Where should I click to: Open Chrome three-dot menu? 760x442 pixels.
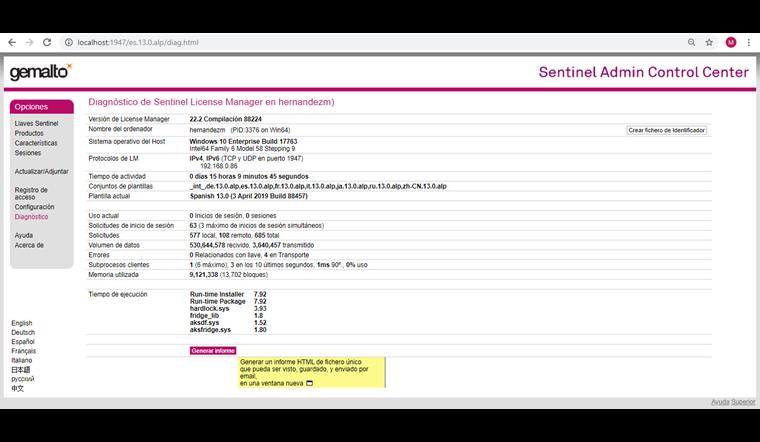pyautogui.click(x=749, y=43)
